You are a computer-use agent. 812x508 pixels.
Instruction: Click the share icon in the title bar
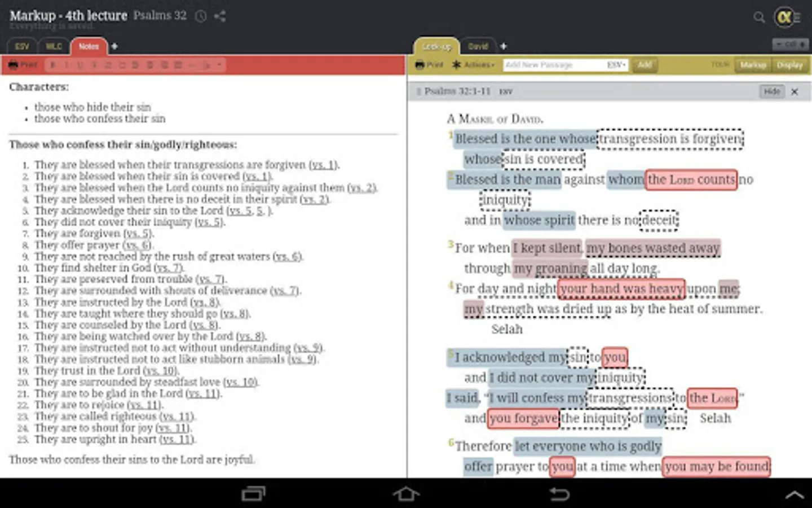(x=220, y=16)
